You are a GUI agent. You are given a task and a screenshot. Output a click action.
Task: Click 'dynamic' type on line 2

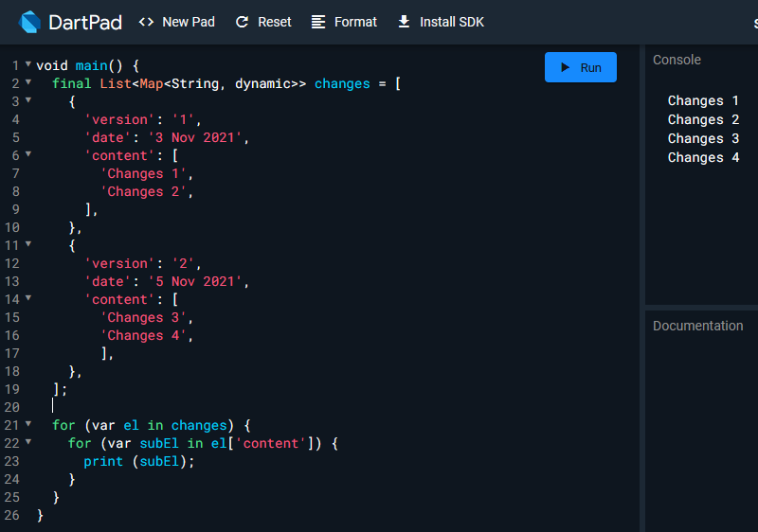pyautogui.click(x=262, y=83)
